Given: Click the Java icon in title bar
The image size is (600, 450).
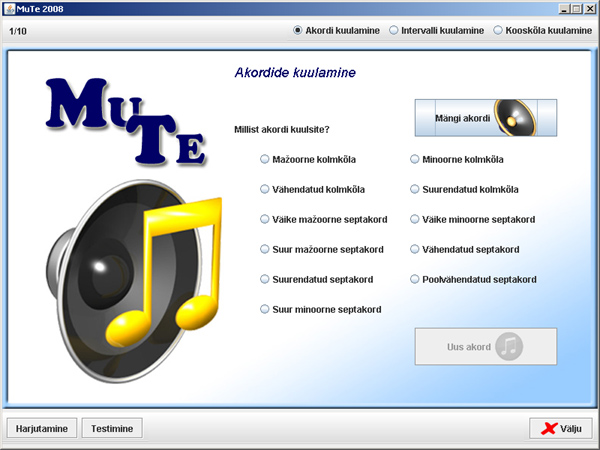Looking at the screenshot, I should coord(9,8).
